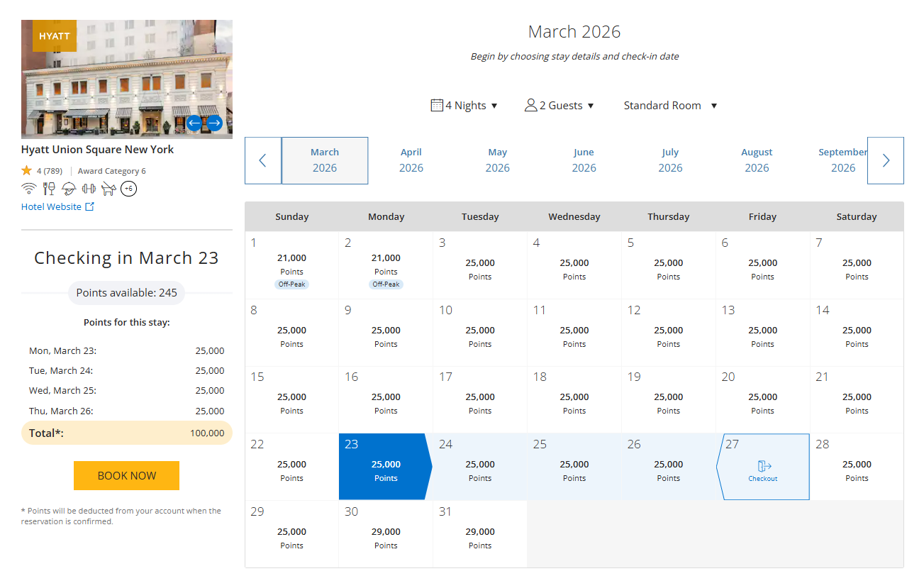Click the external link icon after Hotel Website
This screenshot has height=576, width=924.
point(88,206)
